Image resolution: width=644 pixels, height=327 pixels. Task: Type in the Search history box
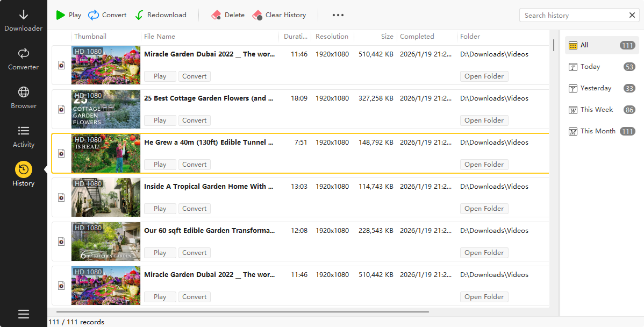(x=573, y=15)
